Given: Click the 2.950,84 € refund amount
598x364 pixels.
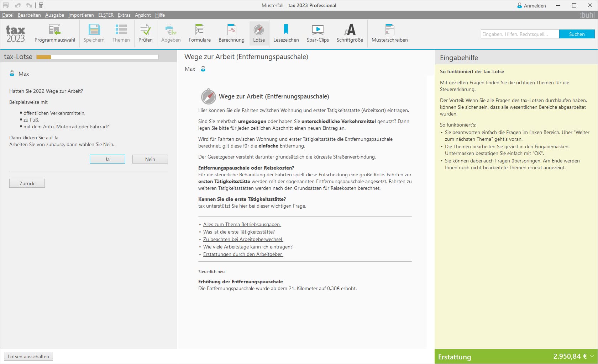Looking at the screenshot, I should (570, 356).
